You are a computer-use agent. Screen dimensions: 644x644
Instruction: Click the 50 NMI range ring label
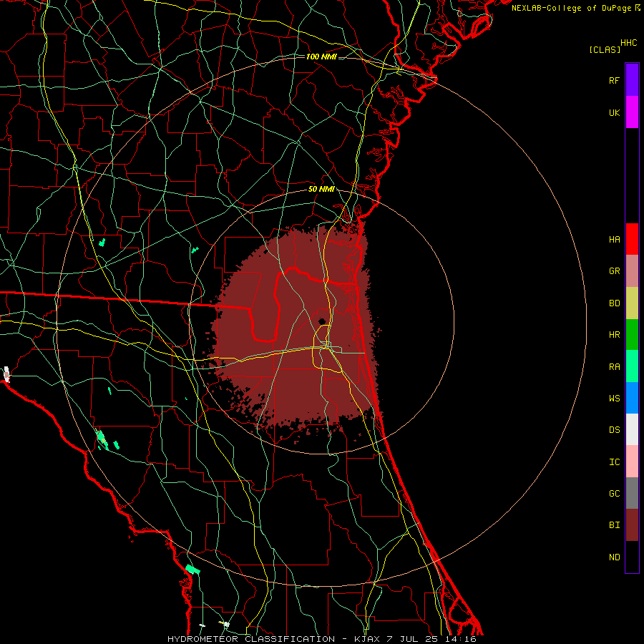(321, 190)
